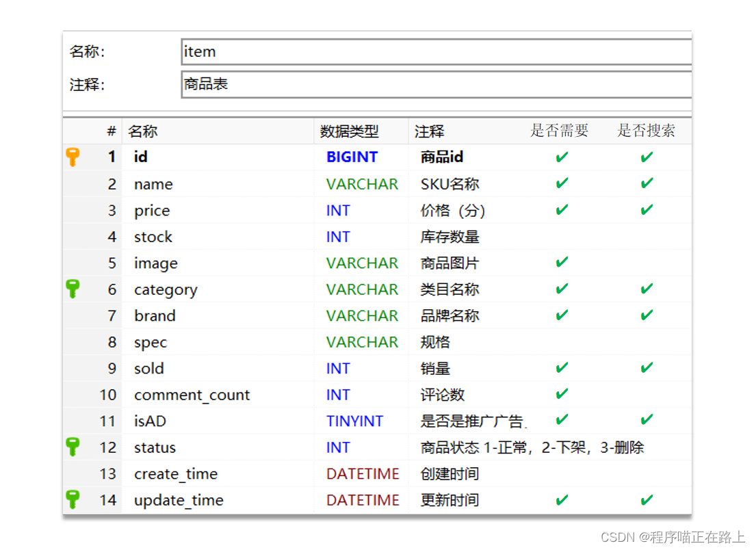The height and width of the screenshot is (550, 756).
Task: Click the comment 库存数量
Action: [x=450, y=237]
